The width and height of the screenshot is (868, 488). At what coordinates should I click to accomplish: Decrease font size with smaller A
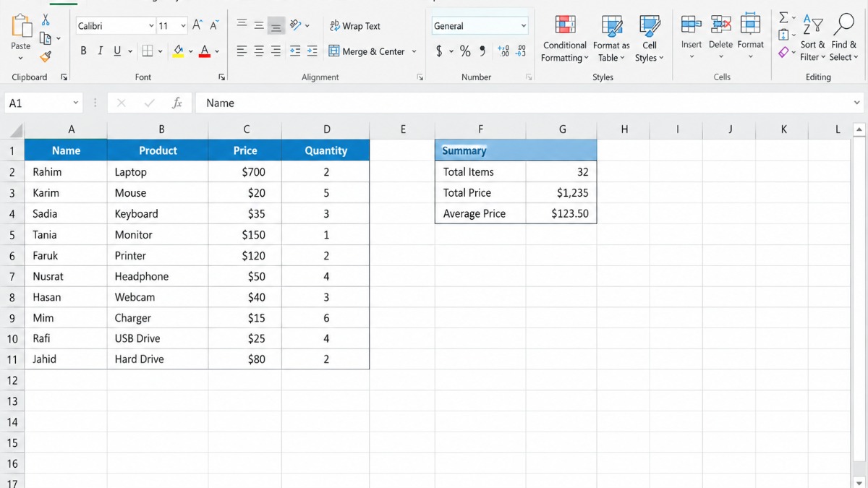point(214,25)
